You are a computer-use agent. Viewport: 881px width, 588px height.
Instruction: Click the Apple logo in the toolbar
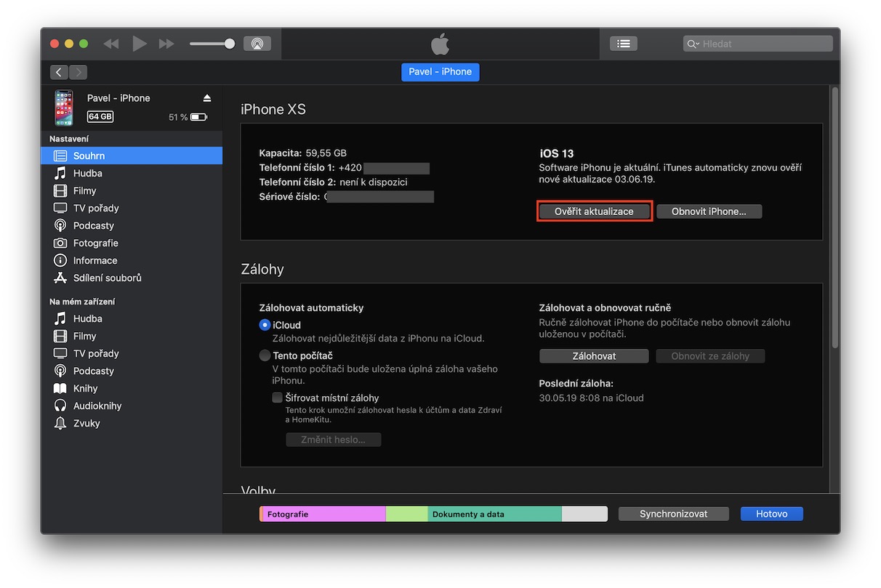tap(441, 44)
